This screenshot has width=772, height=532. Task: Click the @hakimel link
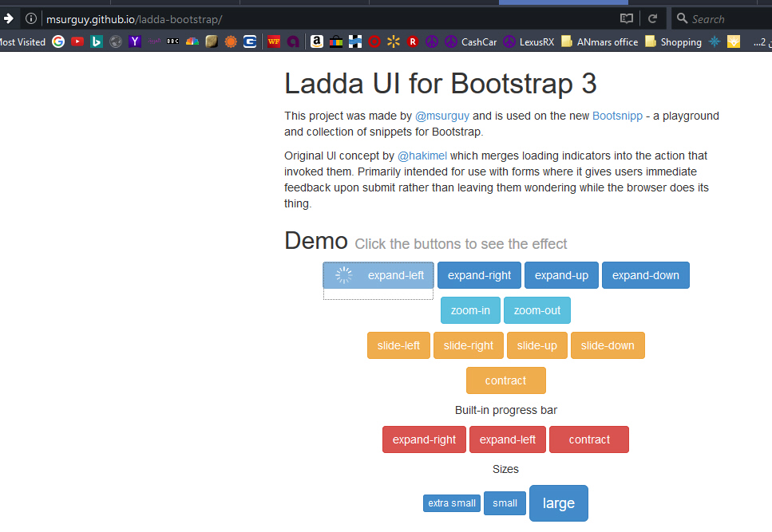(x=422, y=156)
